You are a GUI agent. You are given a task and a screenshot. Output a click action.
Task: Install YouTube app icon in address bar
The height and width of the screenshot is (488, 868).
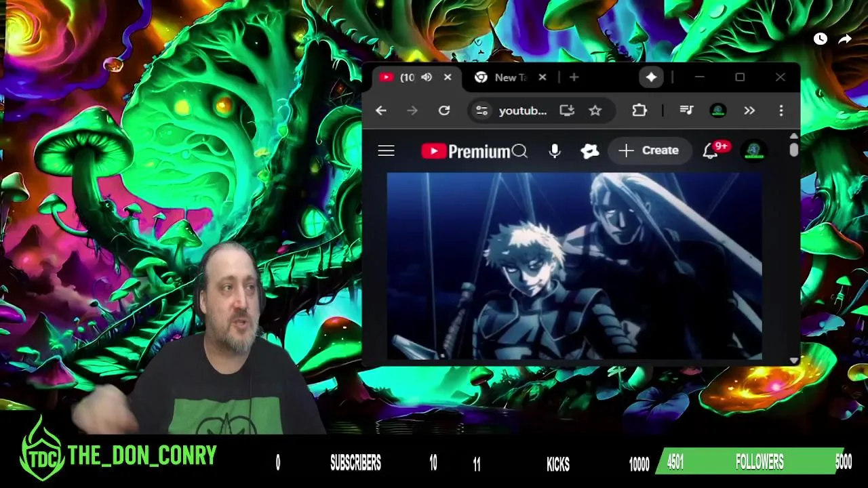click(x=567, y=110)
